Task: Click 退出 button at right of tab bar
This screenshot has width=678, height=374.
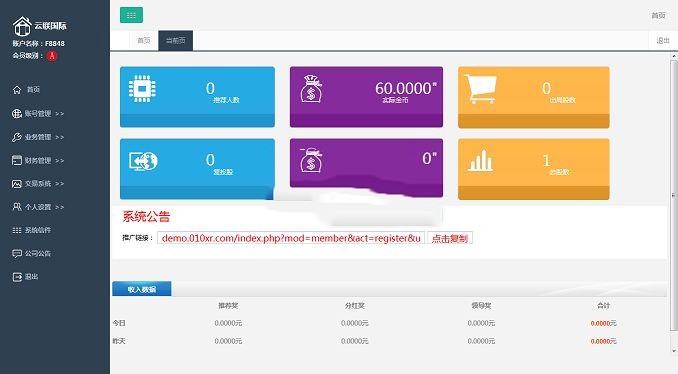Action: click(x=663, y=41)
